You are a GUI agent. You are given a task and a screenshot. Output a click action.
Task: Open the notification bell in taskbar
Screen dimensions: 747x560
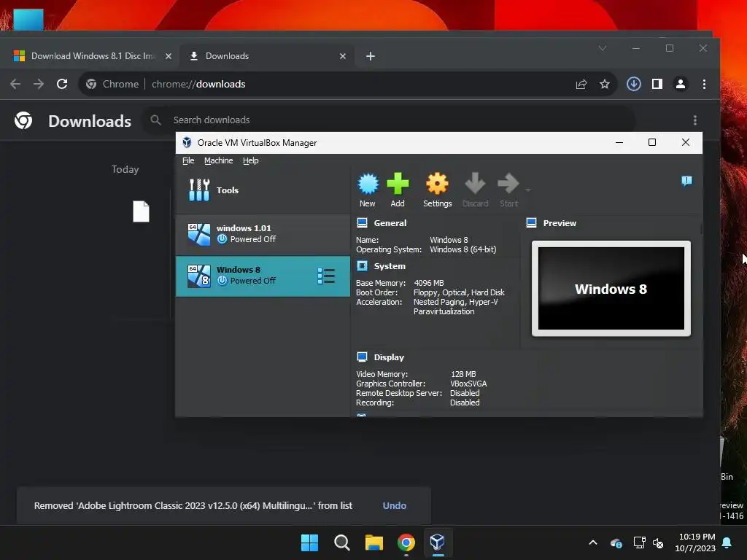tap(727, 542)
